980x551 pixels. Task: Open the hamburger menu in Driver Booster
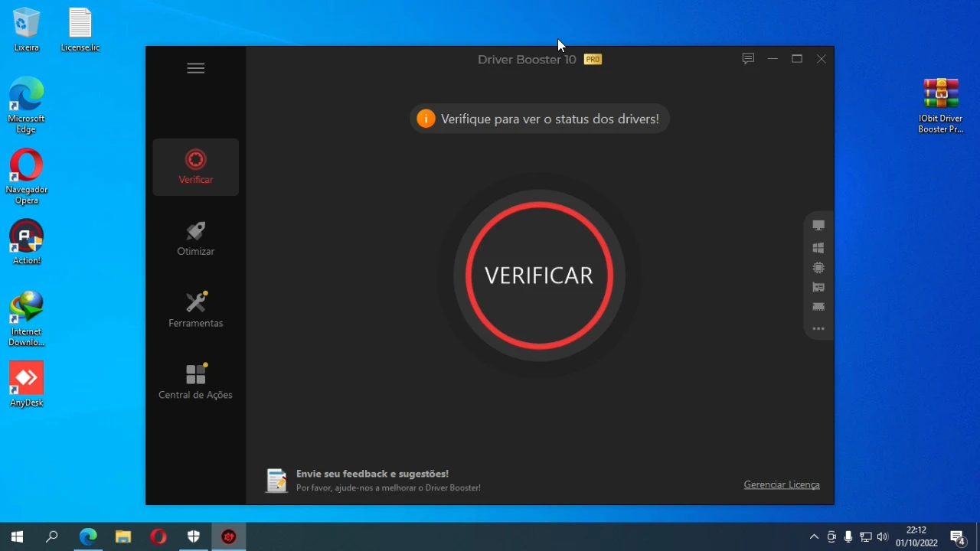tap(196, 68)
